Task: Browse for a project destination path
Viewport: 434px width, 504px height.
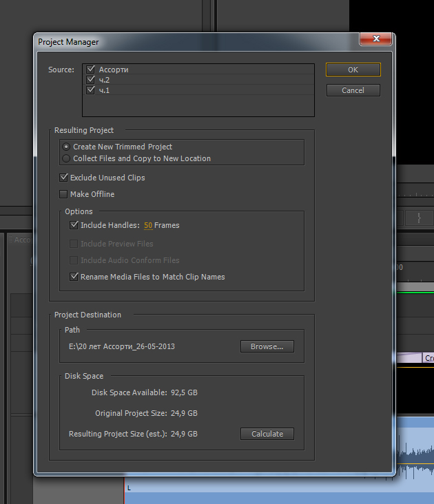Action: (267, 346)
